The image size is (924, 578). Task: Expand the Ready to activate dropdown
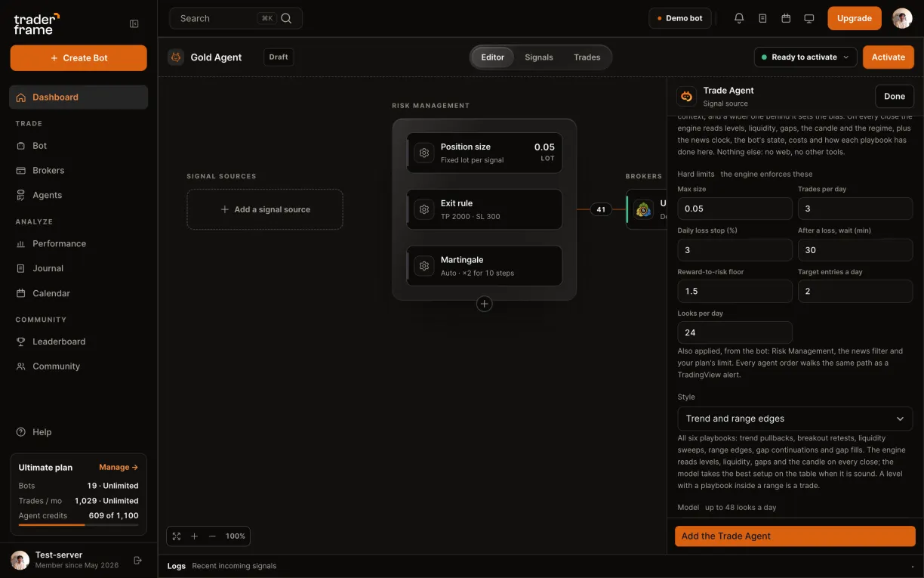click(805, 57)
